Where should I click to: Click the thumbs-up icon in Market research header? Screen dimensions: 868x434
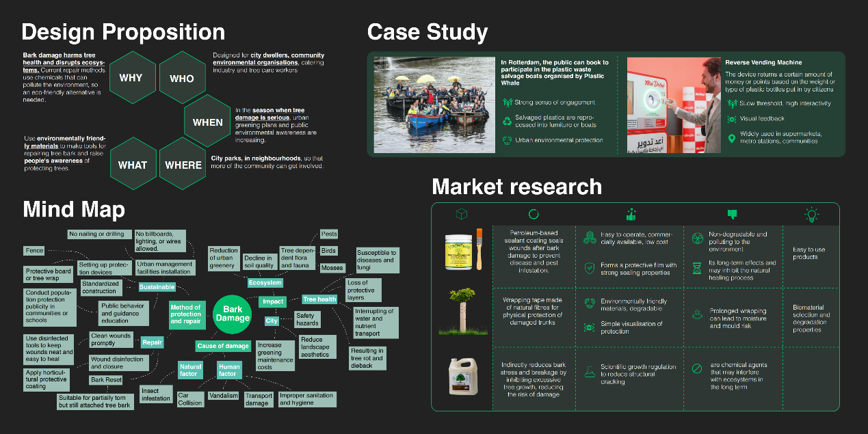point(630,214)
